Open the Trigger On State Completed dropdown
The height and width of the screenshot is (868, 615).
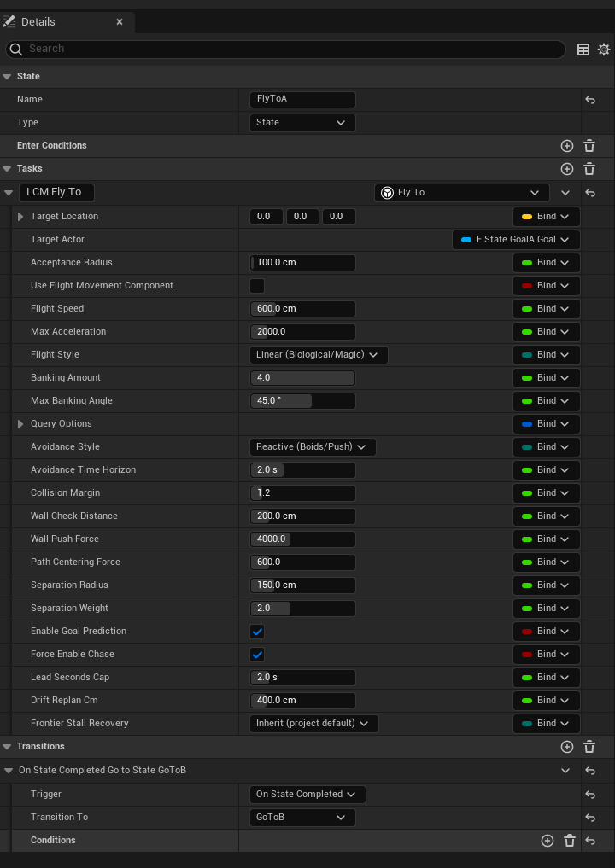307,794
